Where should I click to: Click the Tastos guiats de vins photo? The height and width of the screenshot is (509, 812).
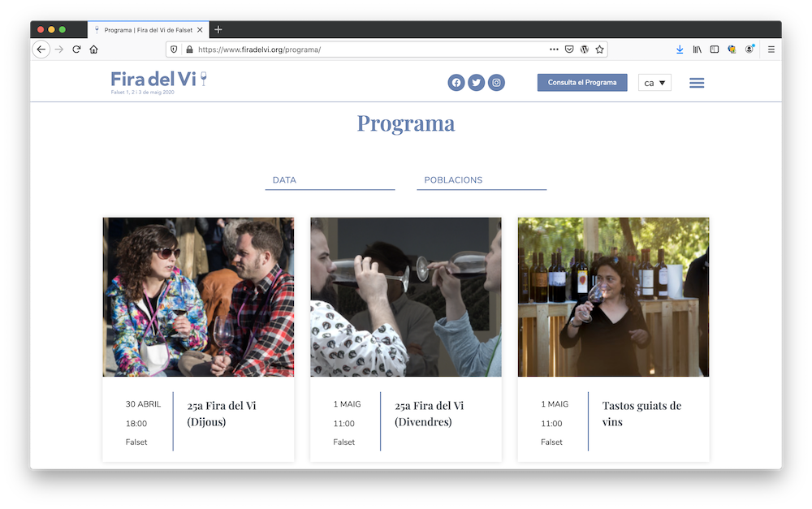(x=613, y=297)
